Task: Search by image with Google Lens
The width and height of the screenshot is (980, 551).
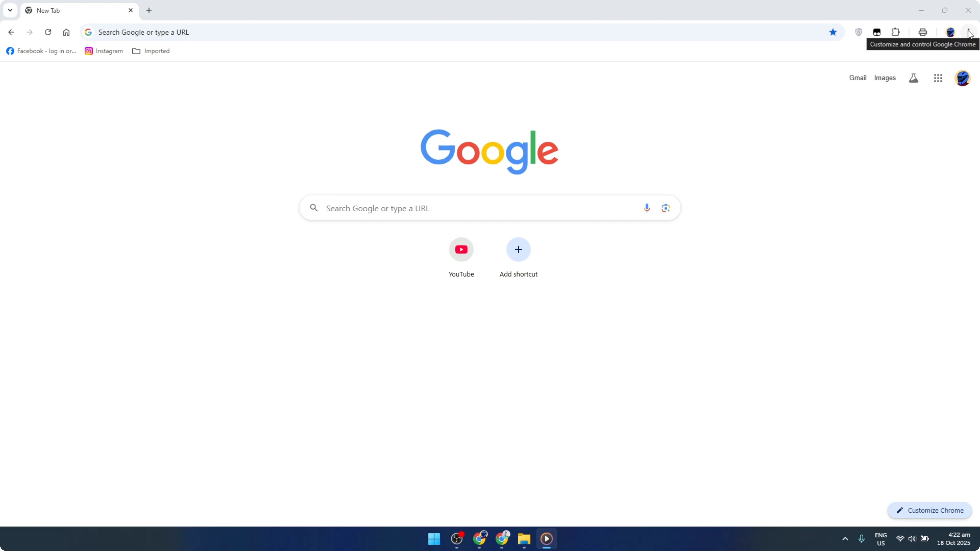Action: [665, 208]
